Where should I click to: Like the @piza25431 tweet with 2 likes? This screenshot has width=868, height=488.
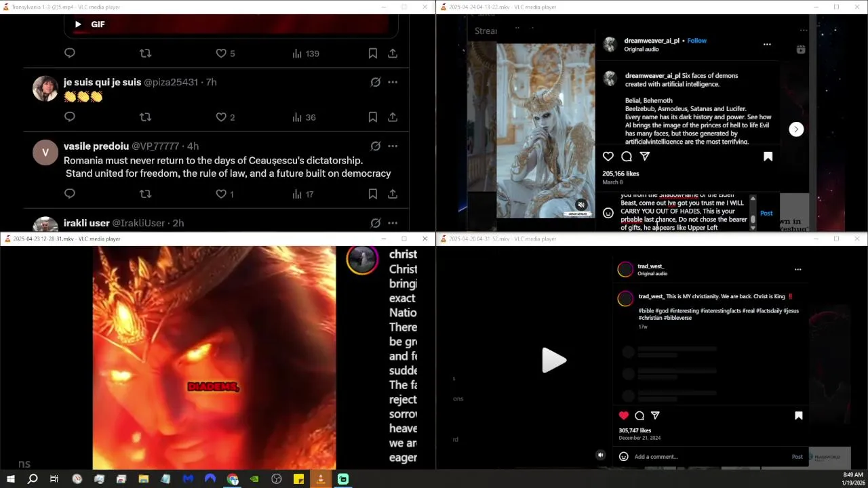click(221, 117)
